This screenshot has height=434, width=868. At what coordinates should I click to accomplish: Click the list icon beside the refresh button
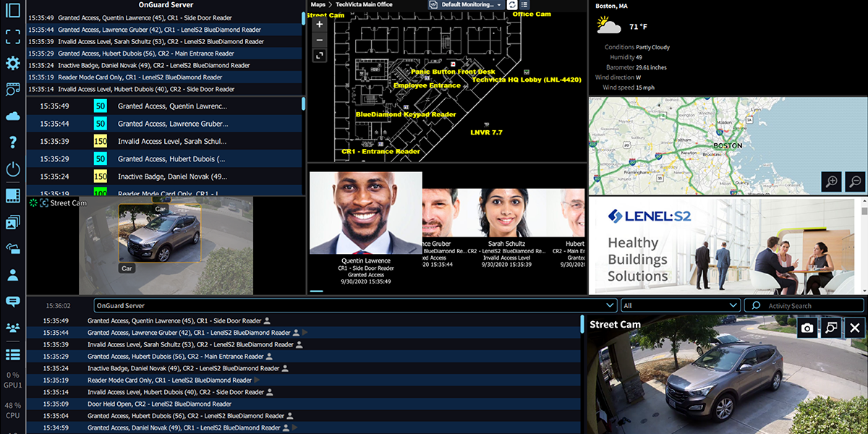(x=524, y=4)
